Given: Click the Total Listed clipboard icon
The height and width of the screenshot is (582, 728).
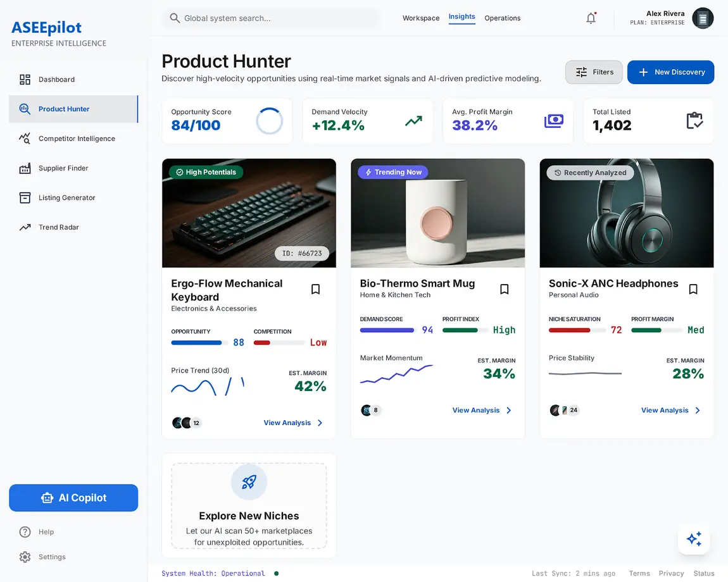Looking at the screenshot, I should tap(694, 121).
